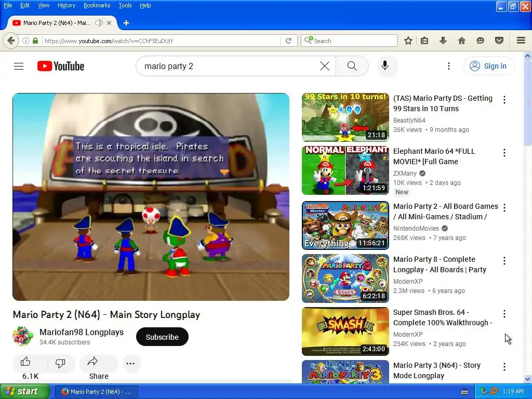
Task: Click the Normal vs Elephant Mario thumbnail
Action: pyautogui.click(x=345, y=170)
